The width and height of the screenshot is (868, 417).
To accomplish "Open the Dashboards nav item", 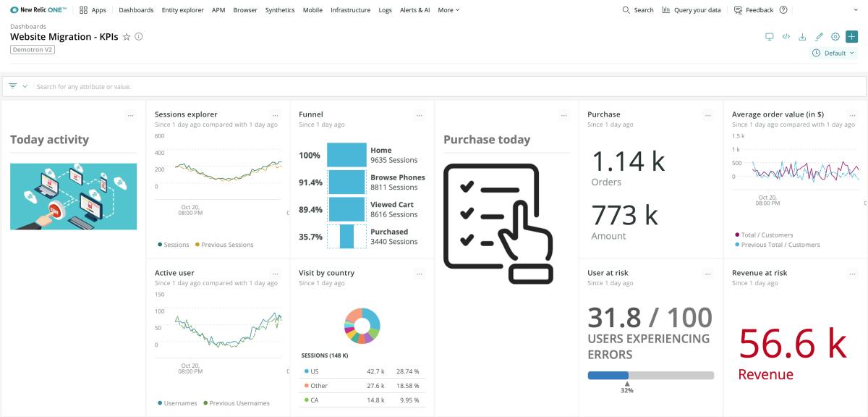I will pyautogui.click(x=136, y=10).
